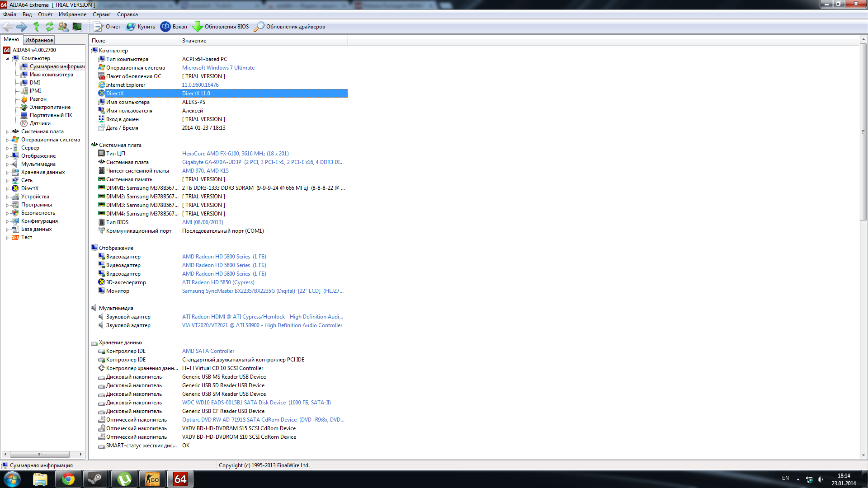The width and height of the screenshot is (868, 488).
Task: Open the Файл menu
Action: click(9, 14)
